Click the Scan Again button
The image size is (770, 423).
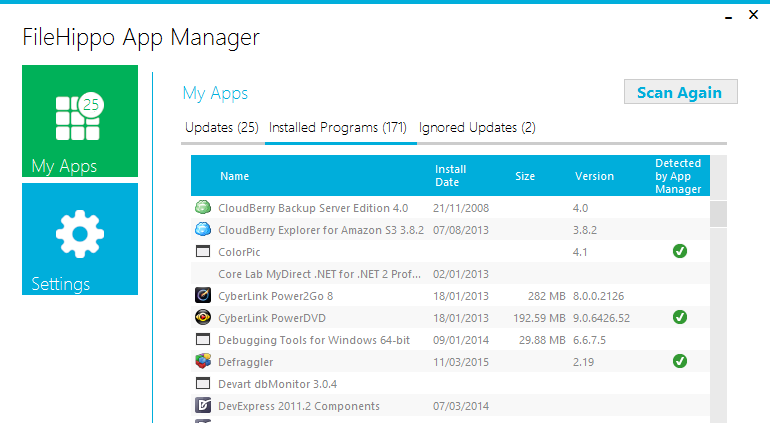coord(681,92)
